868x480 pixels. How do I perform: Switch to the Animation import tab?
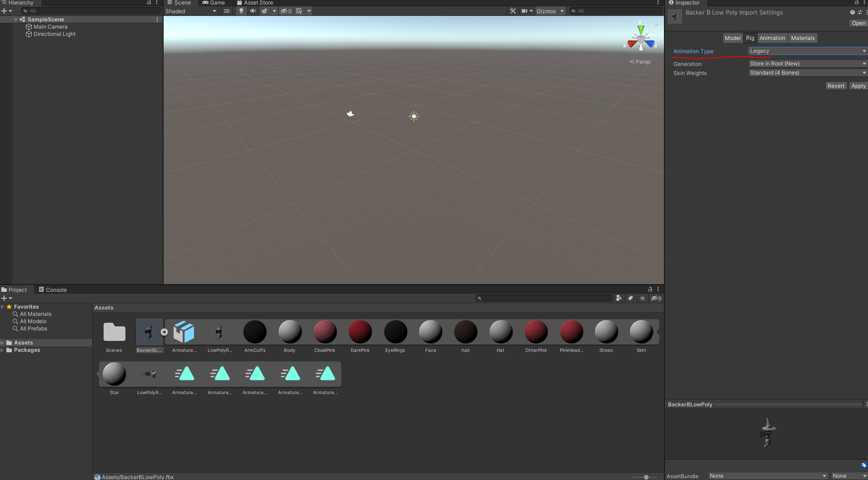pyautogui.click(x=772, y=38)
